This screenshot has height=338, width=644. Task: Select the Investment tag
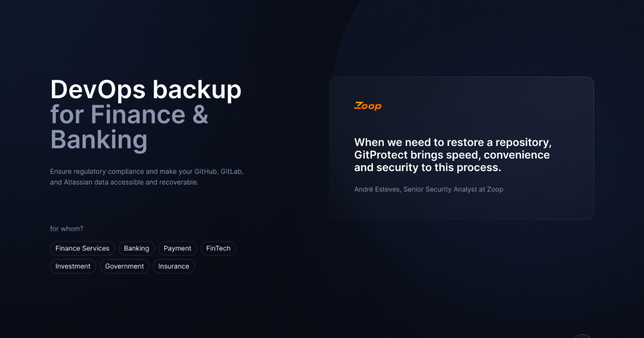tap(72, 266)
